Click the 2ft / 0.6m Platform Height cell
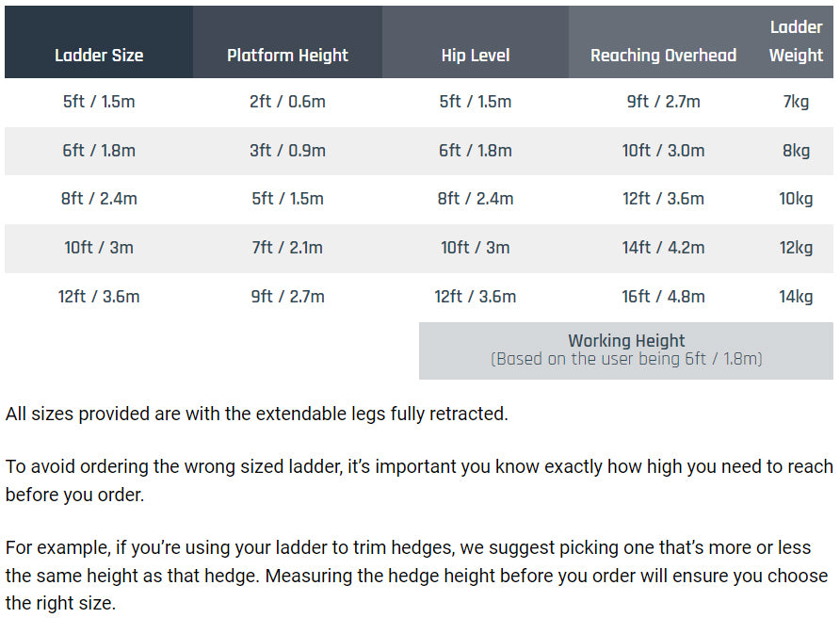The image size is (840, 618). click(x=287, y=102)
